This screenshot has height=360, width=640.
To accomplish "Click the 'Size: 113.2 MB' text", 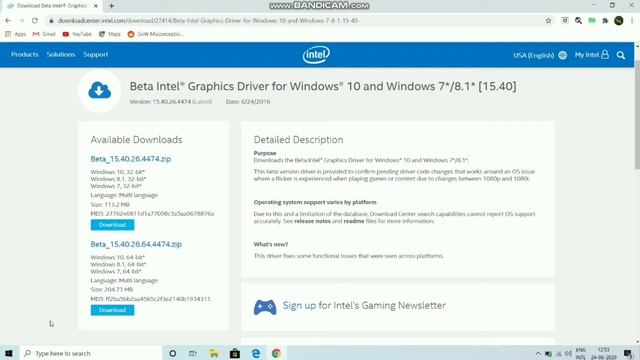I will (x=110, y=204).
